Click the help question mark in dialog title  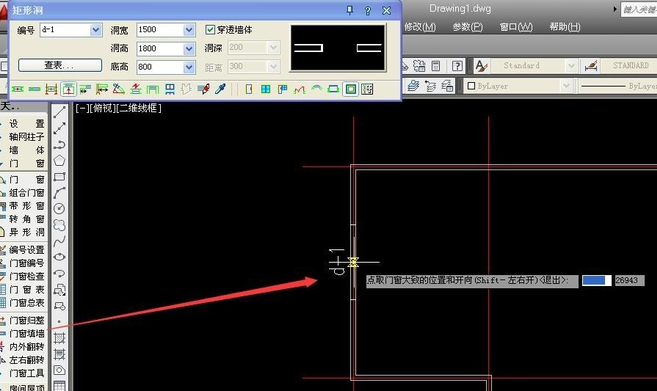point(367,10)
